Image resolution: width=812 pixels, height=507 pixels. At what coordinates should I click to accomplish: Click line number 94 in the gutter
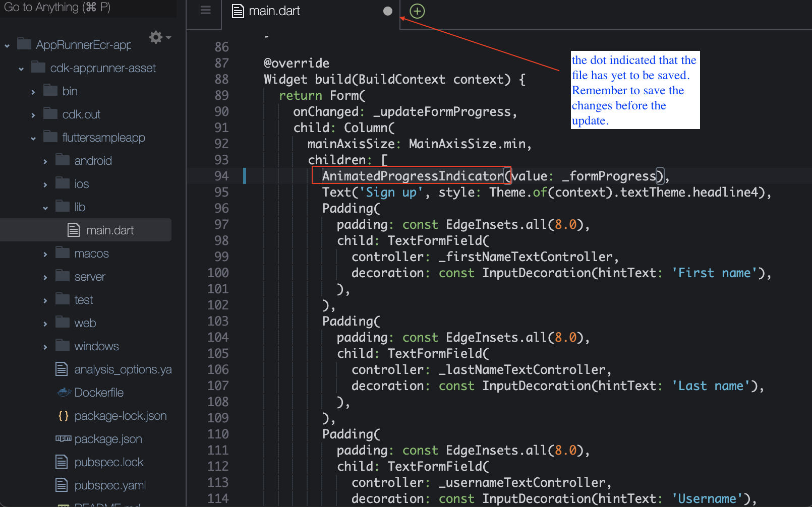[221, 176]
